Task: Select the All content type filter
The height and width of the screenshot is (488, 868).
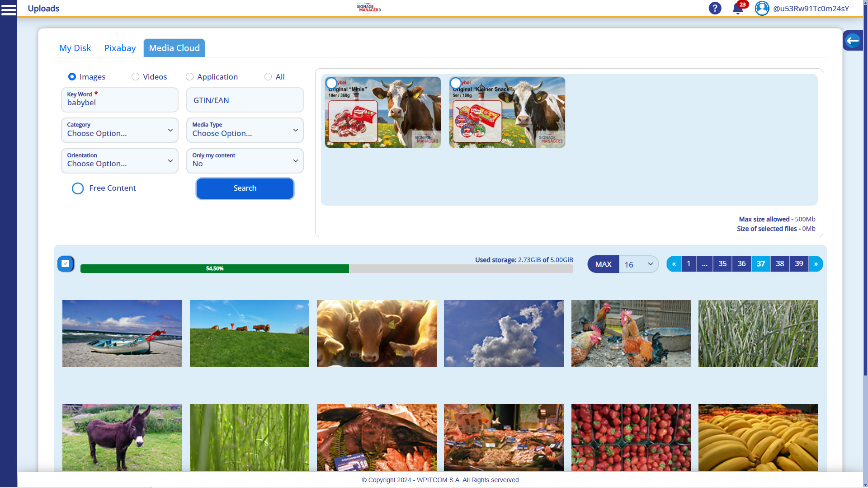Action: [269, 76]
